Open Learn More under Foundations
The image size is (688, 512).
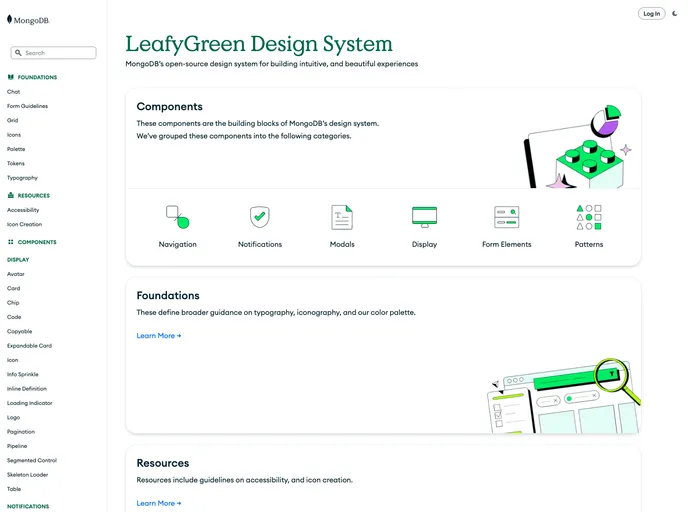click(x=159, y=336)
